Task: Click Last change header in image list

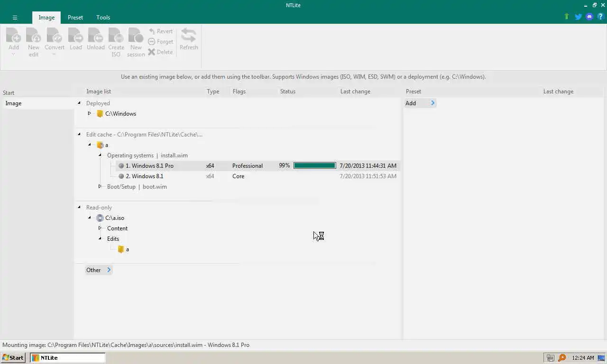Action: click(355, 91)
